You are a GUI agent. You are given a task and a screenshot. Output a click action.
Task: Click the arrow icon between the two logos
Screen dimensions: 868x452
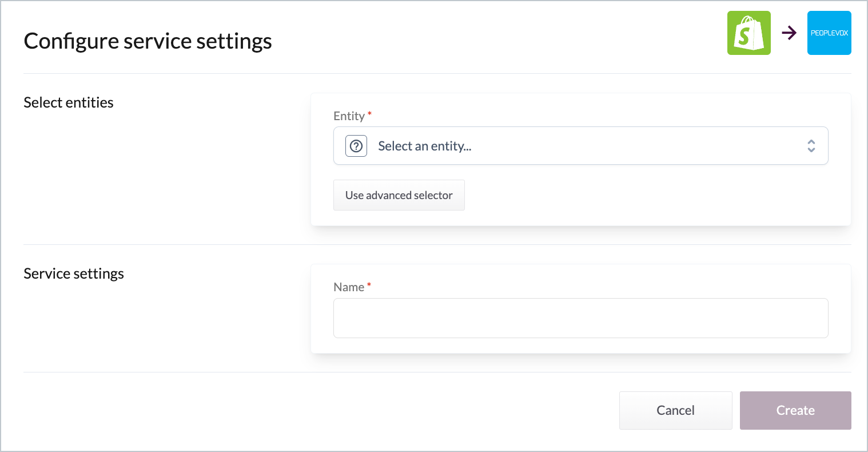789,33
